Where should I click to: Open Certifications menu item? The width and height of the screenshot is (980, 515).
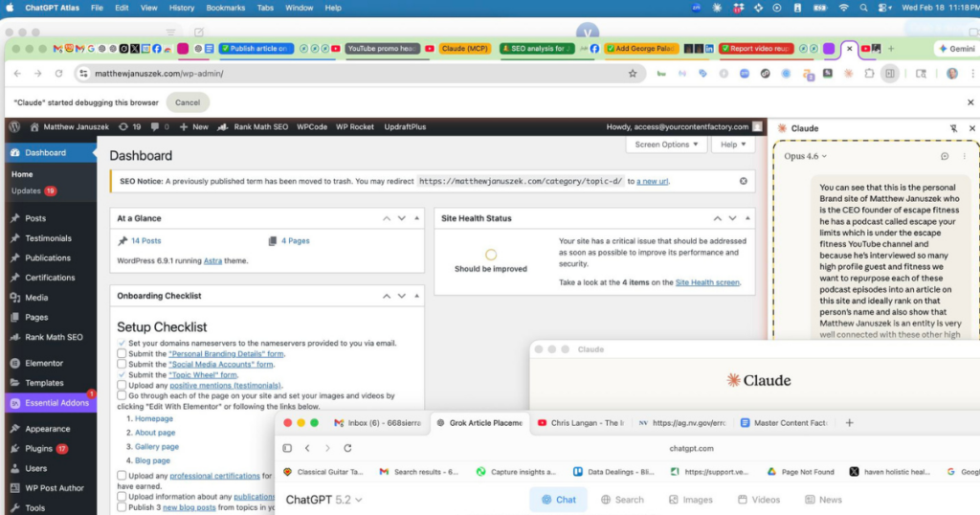click(50, 278)
